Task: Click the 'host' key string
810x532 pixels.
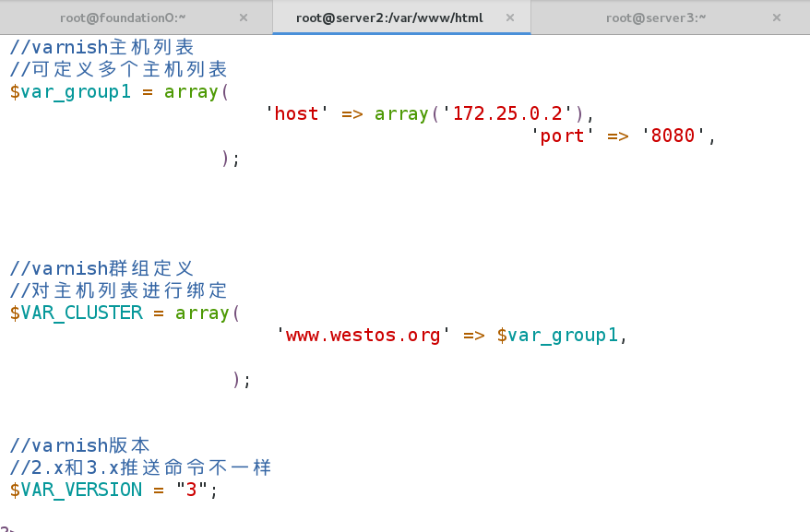Action: (x=296, y=113)
